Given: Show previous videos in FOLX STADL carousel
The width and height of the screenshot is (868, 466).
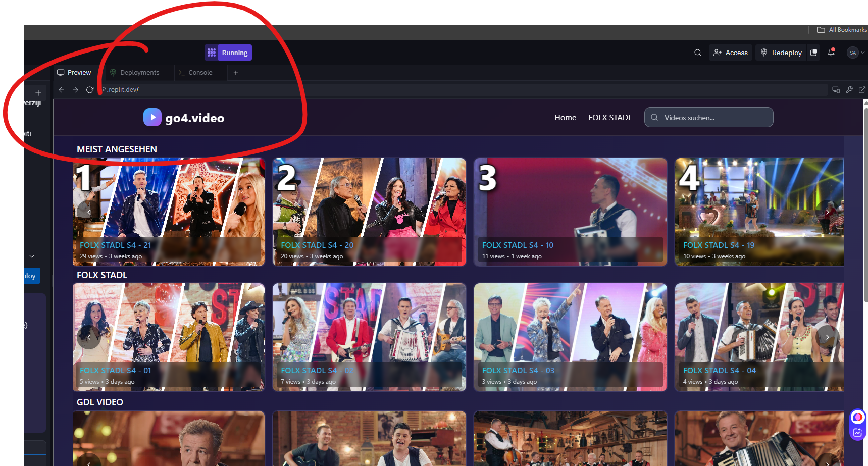Looking at the screenshot, I should [89, 337].
